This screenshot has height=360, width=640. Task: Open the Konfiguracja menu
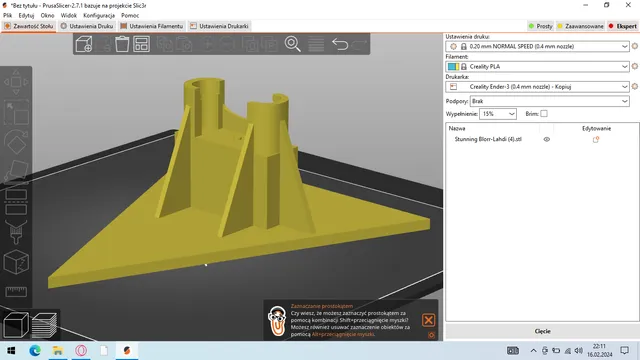(x=99, y=15)
